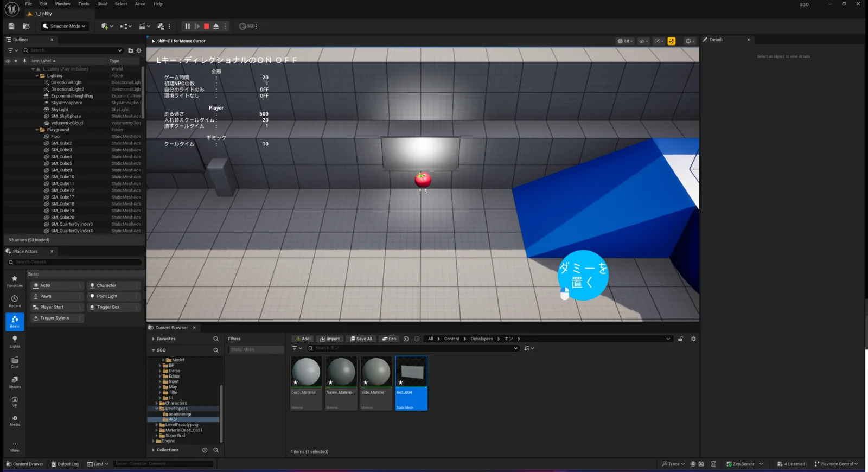Collapse the Lighting folder in Outliner
The width and height of the screenshot is (868, 472).
(x=37, y=76)
